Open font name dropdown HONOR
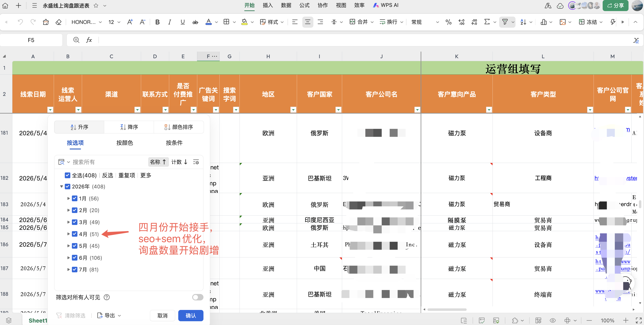 (x=86, y=22)
